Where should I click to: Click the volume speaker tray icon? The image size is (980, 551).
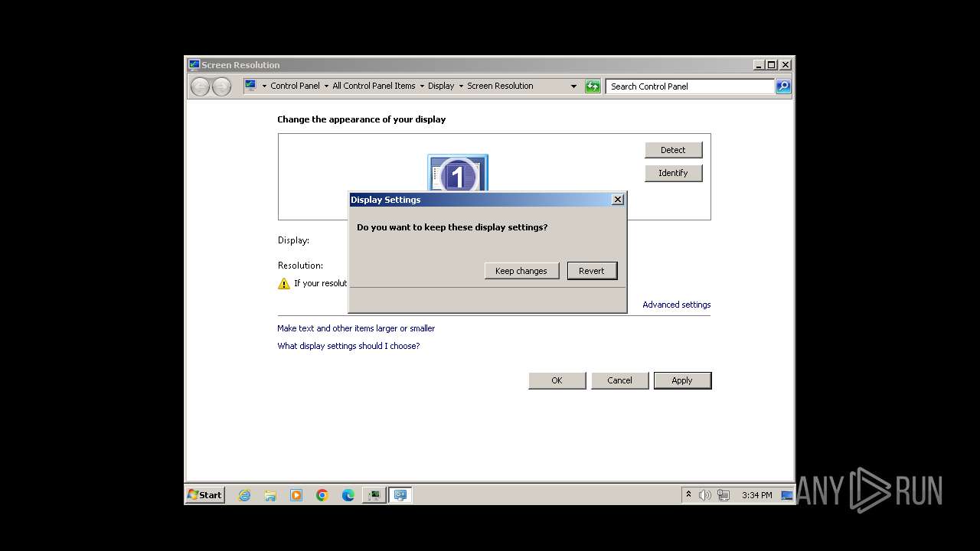click(x=705, y=495)
